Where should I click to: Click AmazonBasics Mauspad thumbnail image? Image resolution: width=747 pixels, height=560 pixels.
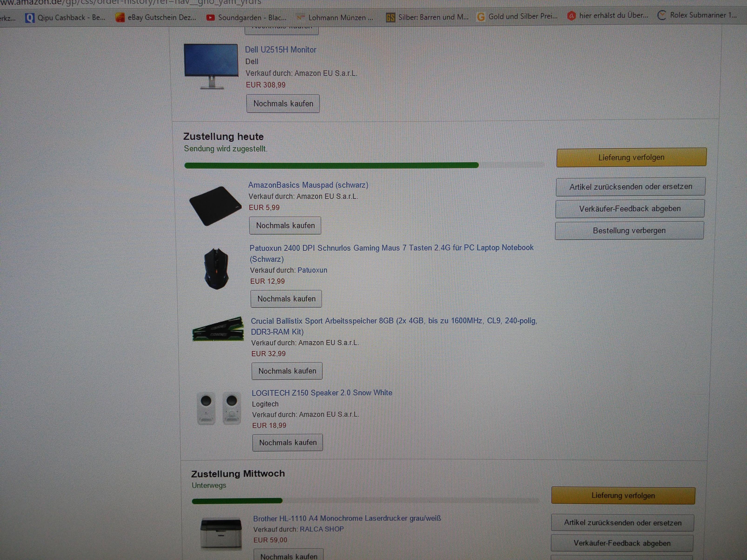215,205
